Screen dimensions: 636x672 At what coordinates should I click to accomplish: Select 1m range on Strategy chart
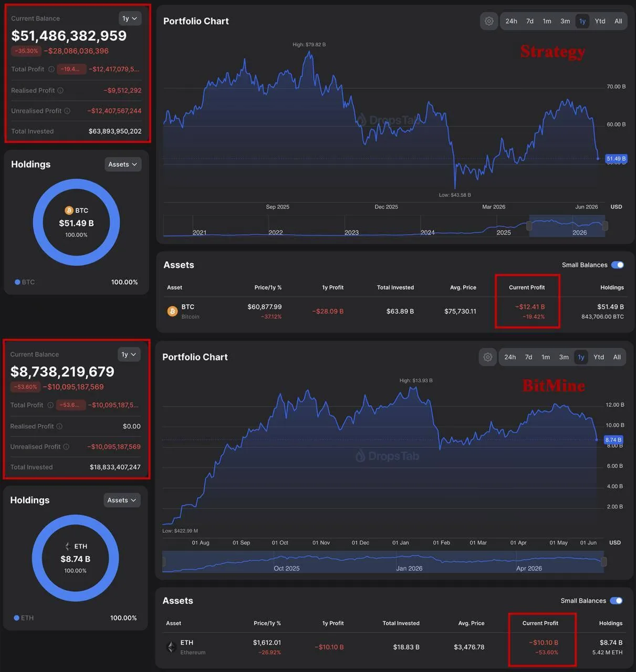547,21
